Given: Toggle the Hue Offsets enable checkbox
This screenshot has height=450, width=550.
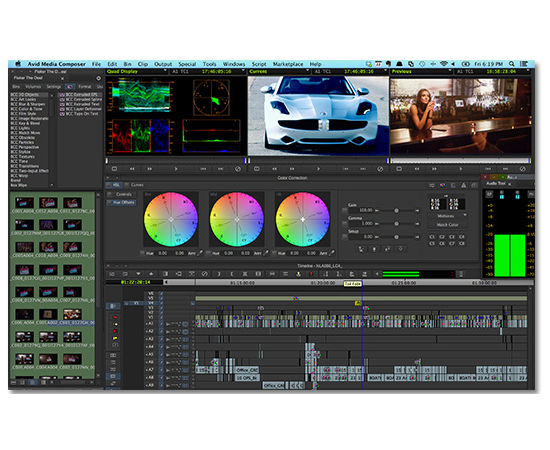Looking at the screenshot, I should [110, 202].
